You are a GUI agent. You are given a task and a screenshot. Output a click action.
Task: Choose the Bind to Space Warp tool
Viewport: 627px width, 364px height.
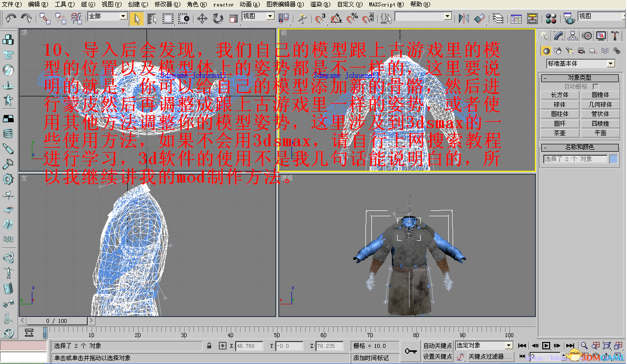click(77, 19)
